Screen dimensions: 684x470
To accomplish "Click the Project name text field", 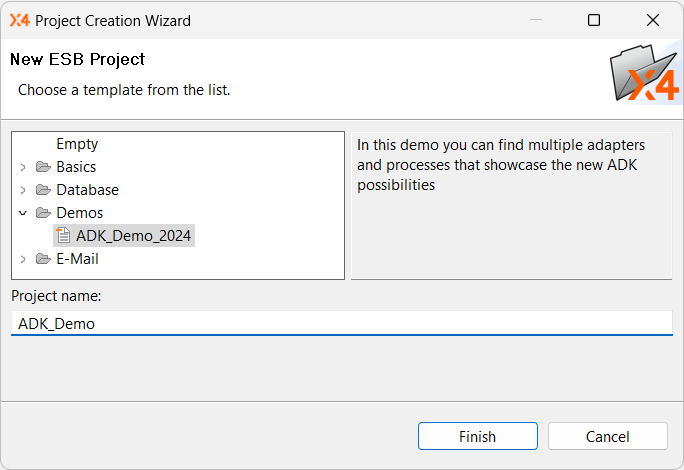I will click(x=341, y=323).
